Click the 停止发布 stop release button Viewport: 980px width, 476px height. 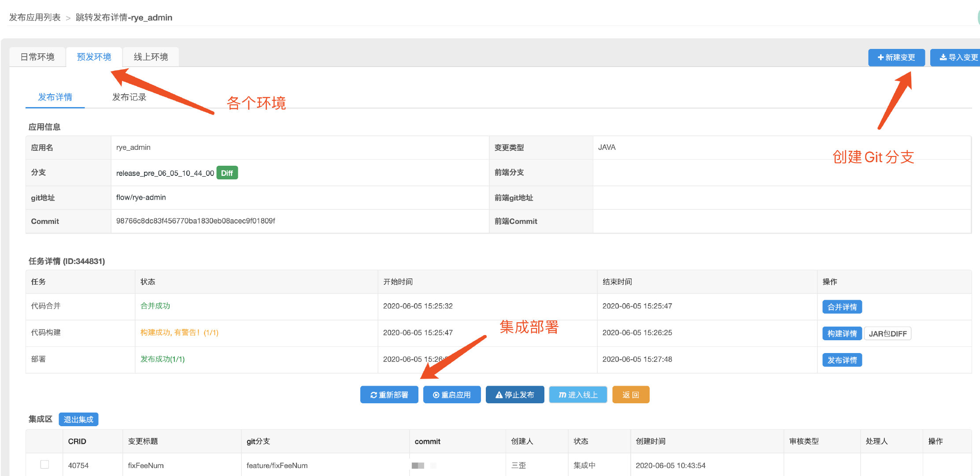514,395
